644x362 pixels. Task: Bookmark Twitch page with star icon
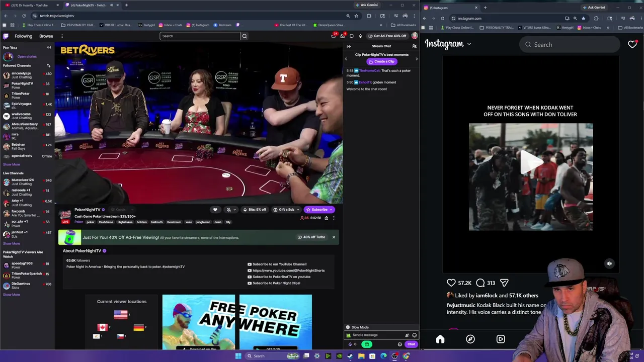356,16
